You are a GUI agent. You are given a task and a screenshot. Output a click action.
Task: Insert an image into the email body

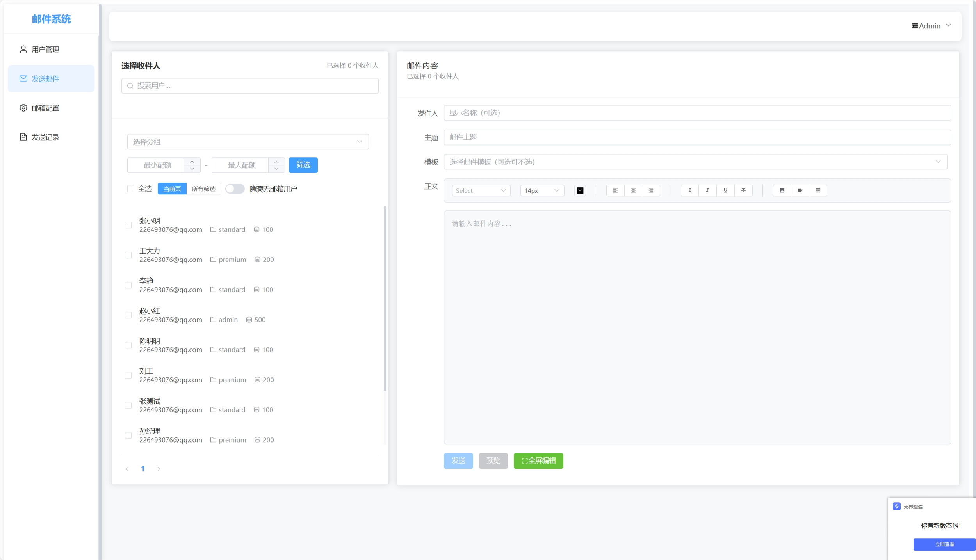[x=782, y=190]
